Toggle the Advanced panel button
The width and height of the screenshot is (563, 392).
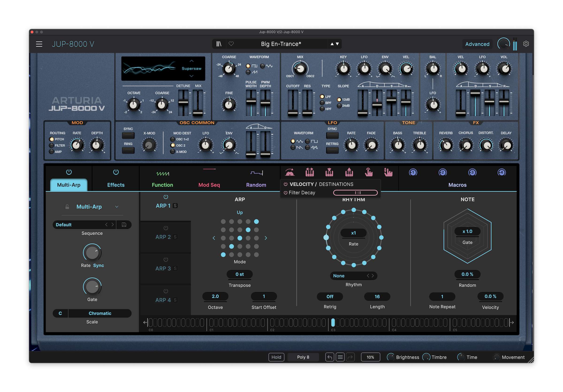477,44
